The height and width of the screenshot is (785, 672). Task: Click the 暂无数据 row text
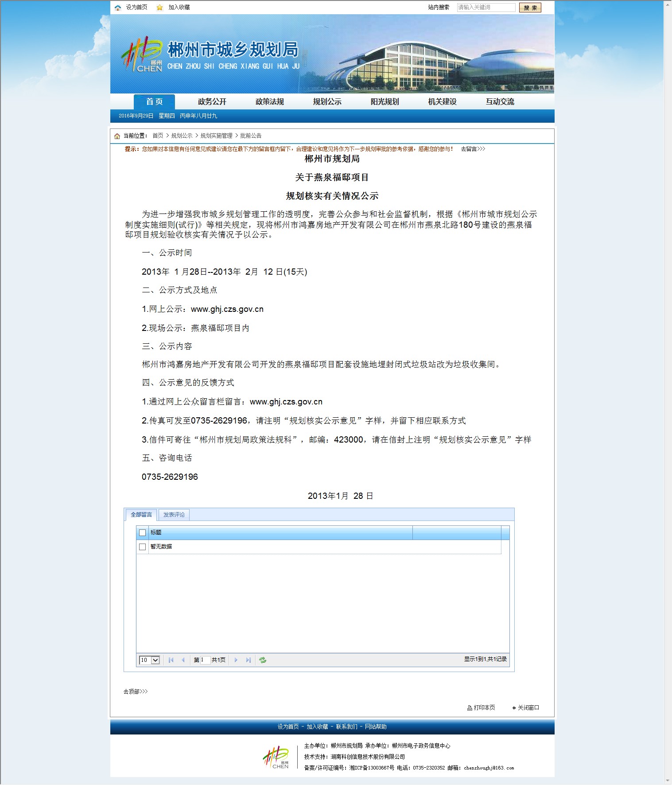click(x=161, y=547)
